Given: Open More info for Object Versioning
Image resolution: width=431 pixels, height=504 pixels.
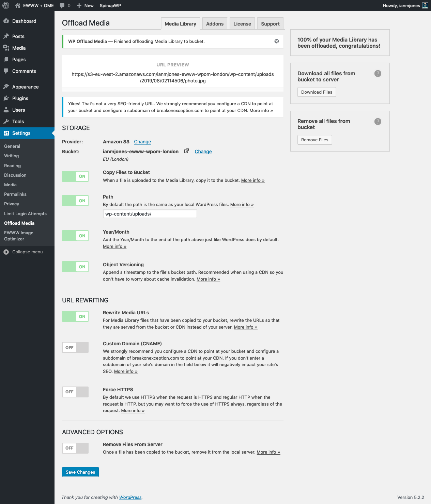Looking at the screenshot, I should coord(209,279).
